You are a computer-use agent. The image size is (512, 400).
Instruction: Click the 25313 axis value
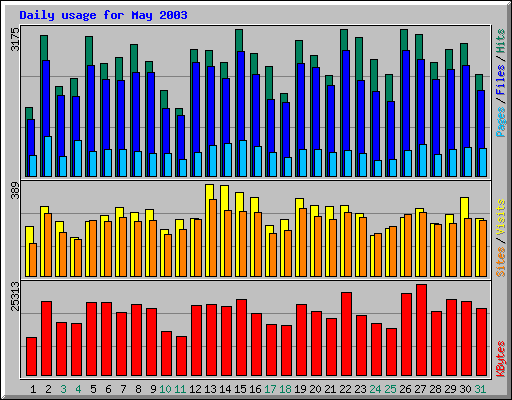(x=15, y=296)
